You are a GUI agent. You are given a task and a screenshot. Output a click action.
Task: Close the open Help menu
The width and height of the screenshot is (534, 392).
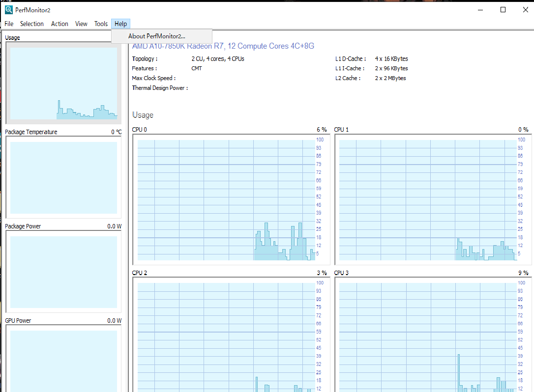120,24
